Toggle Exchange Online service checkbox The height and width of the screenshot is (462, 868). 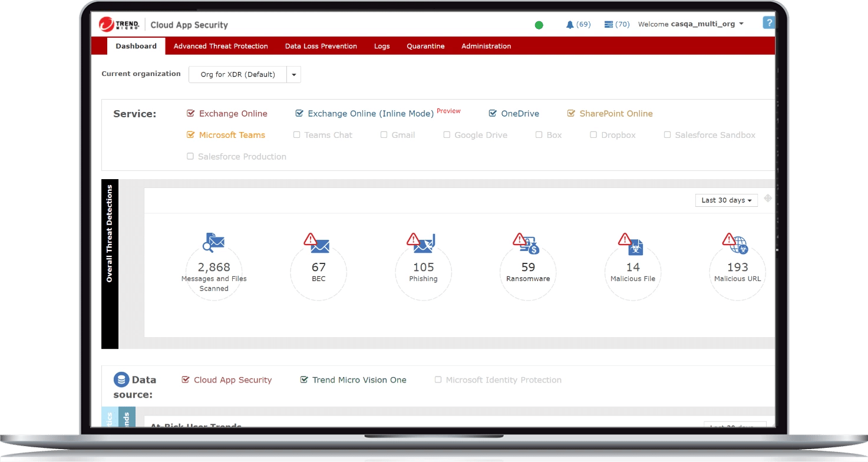click(x=190, y=114)
